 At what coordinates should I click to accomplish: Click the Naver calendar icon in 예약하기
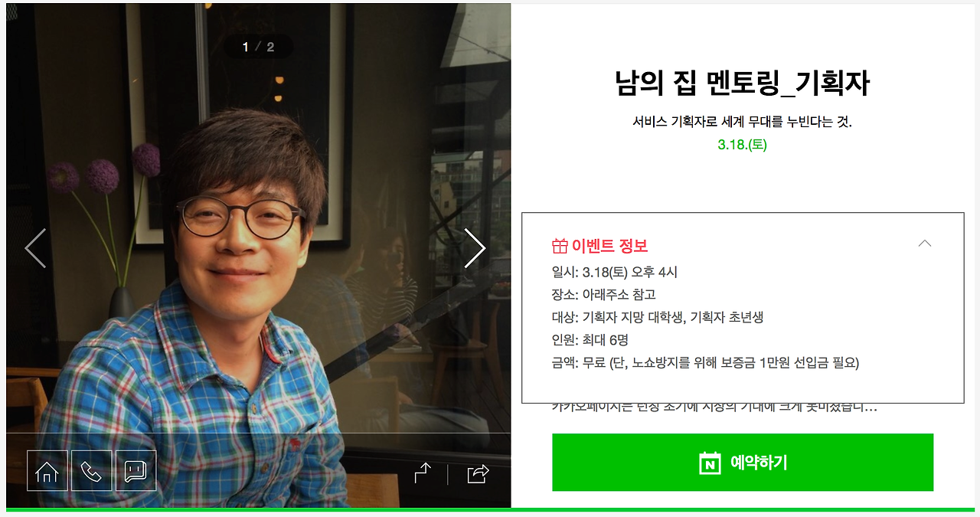point(710,463)
